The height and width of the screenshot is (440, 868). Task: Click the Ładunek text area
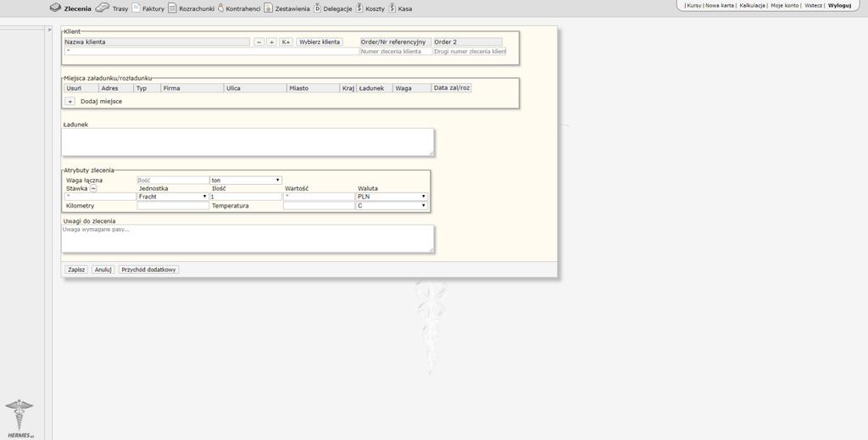(248, 142)
